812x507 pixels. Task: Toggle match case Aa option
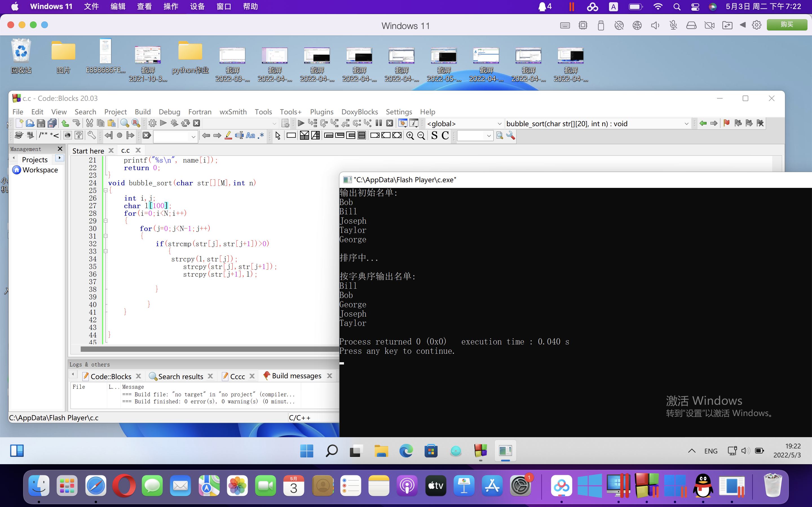coord(250,135)
